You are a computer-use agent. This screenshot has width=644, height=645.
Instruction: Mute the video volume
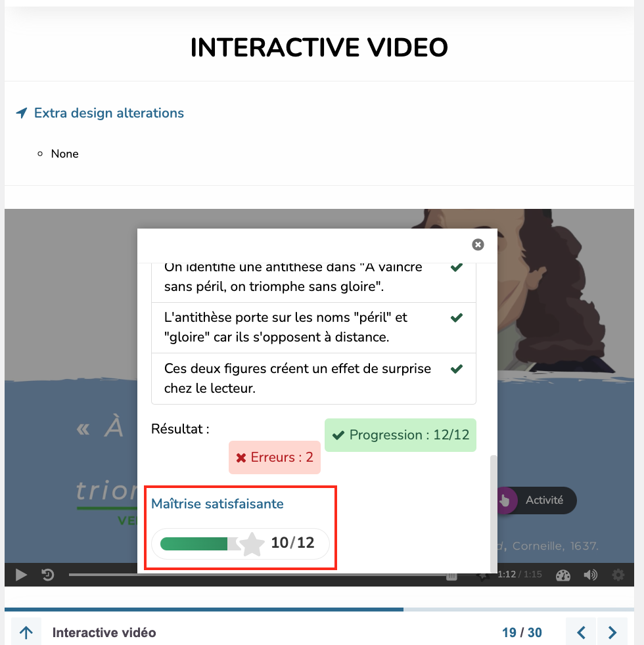[590, 575]
